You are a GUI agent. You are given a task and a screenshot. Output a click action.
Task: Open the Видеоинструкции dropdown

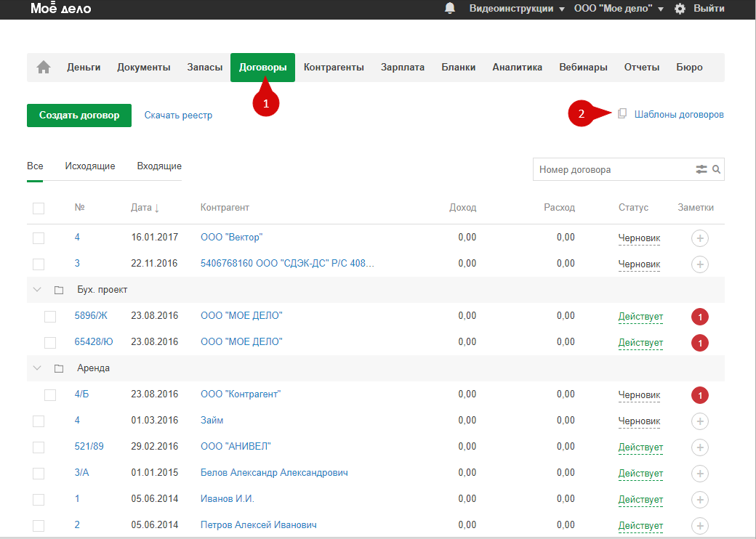(x=516, y=9)
